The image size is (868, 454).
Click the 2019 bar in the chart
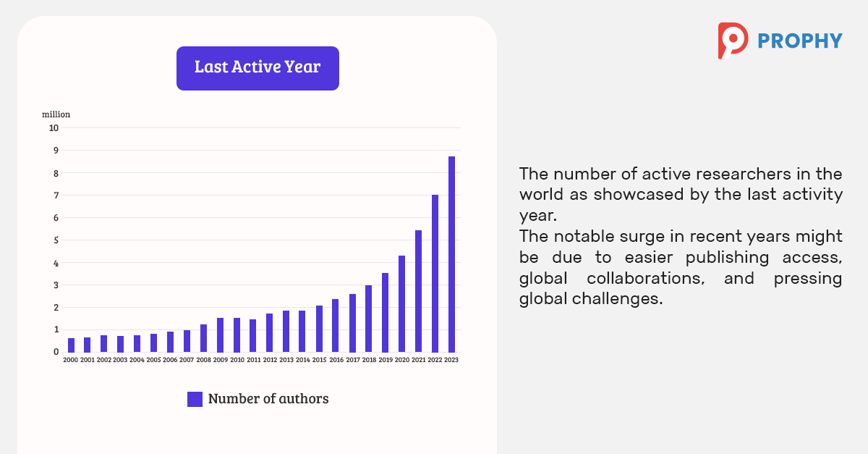click(385, 313)
